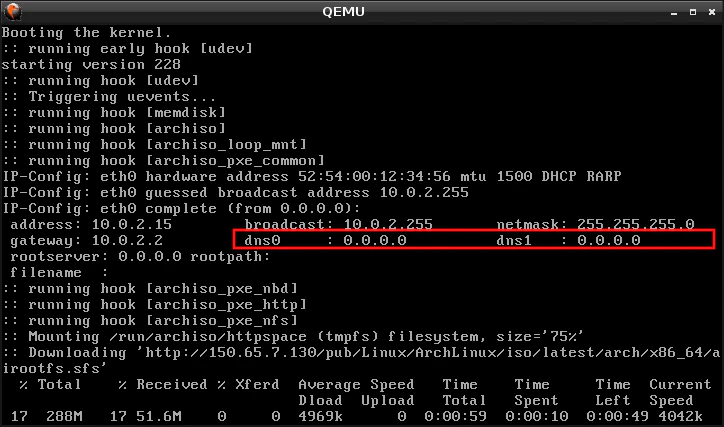The width and height of the screenshot is (724, 427).
Task: Click 'eth0 complete (from 0.0.0.0)' line
Action: [x=181, y=209]
